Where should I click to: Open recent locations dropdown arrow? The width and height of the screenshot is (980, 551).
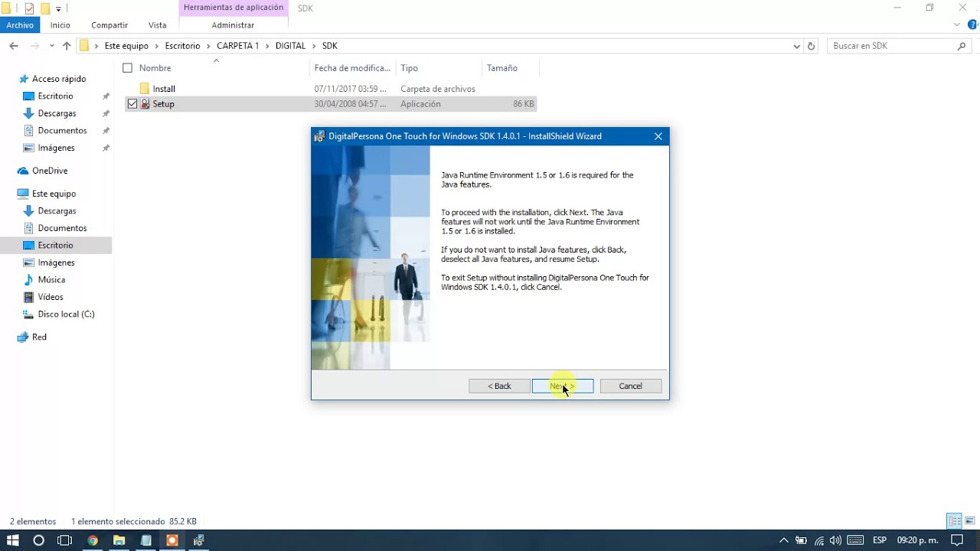tap(52, 46)
